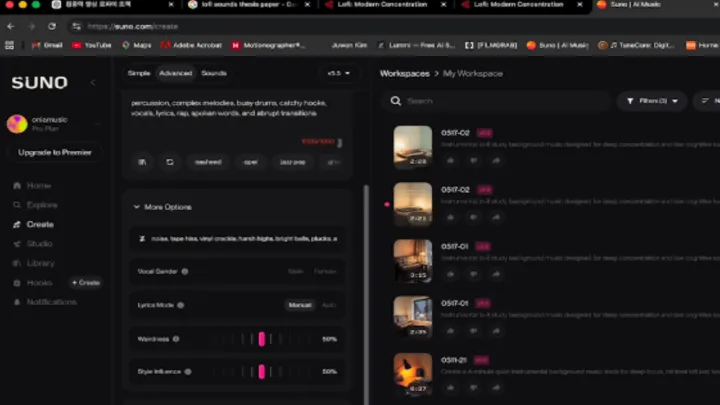Switch to the Advanced tab
This screenshot has width=720, height=405.
point(175,73)
